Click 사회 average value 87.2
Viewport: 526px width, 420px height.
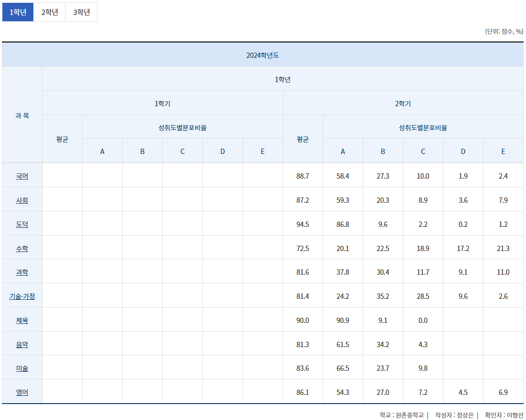(x=302, y=200)
